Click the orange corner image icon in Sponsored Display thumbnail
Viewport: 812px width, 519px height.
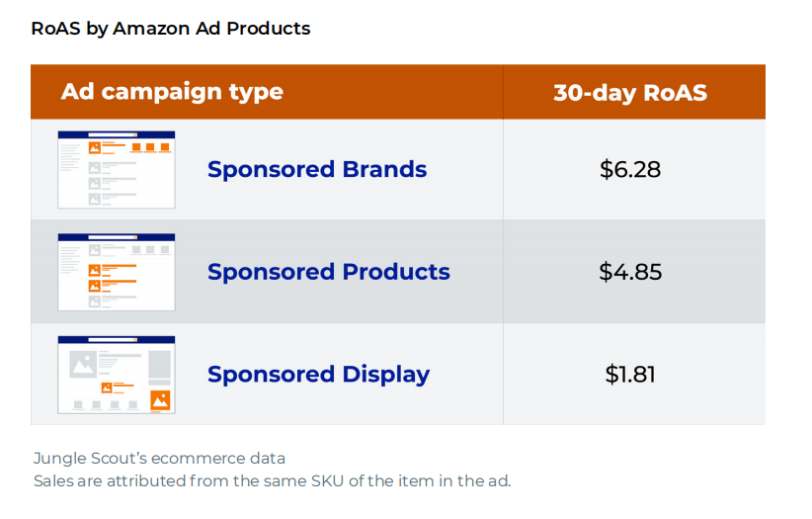coord(160,399)
